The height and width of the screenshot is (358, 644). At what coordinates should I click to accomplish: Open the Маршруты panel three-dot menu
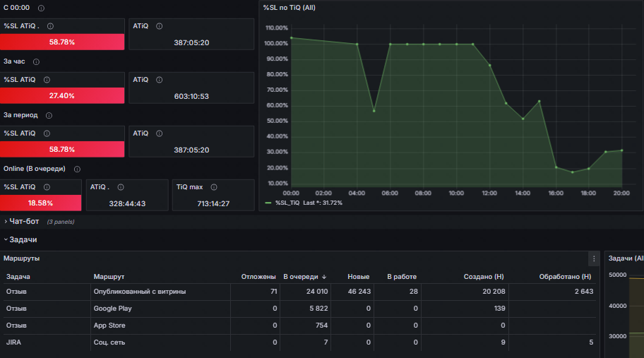[594, 259]
